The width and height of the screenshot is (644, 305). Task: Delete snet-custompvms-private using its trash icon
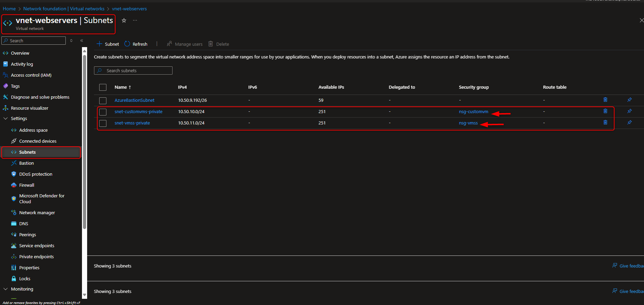605,111
